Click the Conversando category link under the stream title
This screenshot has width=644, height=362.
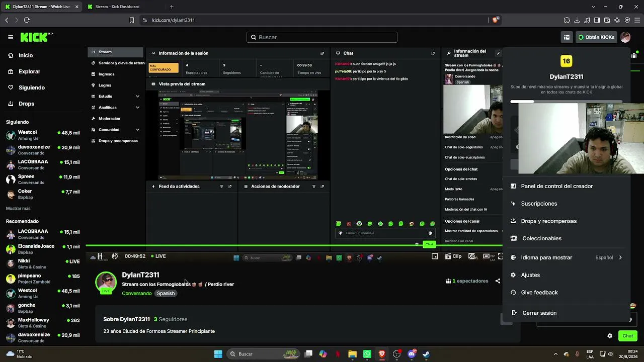pyautogui.click(x=136, y=294)
